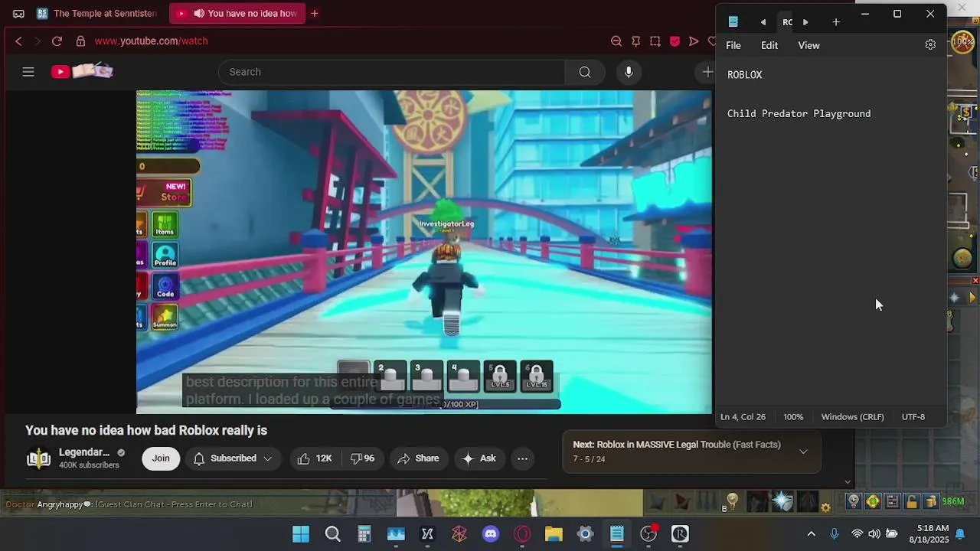The image size is (980, 551).
Task: Open the browser workspaces icon
Action: pyautogui.click(x=18, y=14)
